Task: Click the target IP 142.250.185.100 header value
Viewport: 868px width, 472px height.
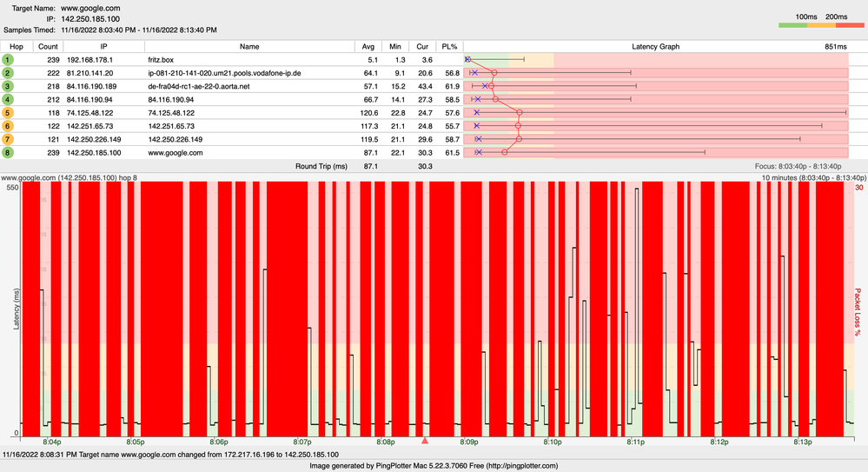Action: 90,19
